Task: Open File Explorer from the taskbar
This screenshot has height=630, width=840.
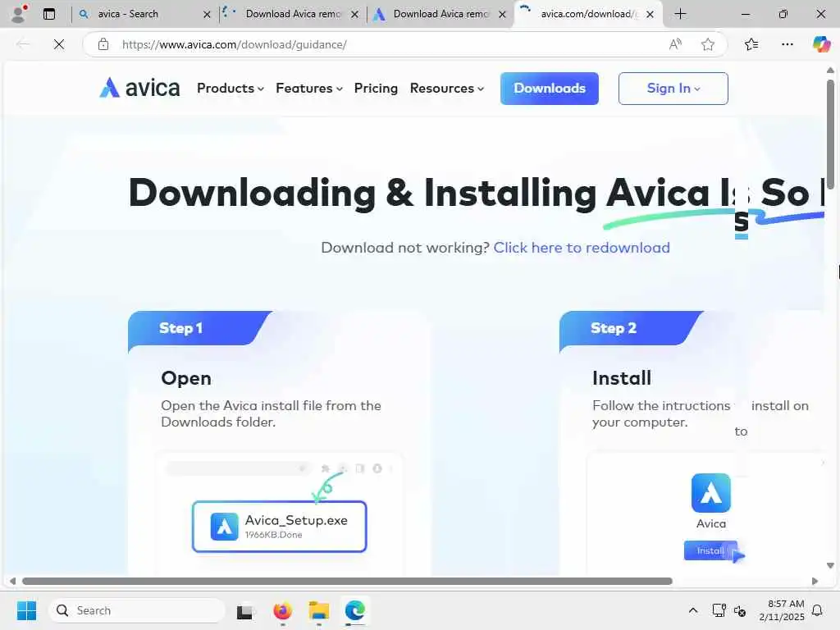Action: click(x=319, y=610)
